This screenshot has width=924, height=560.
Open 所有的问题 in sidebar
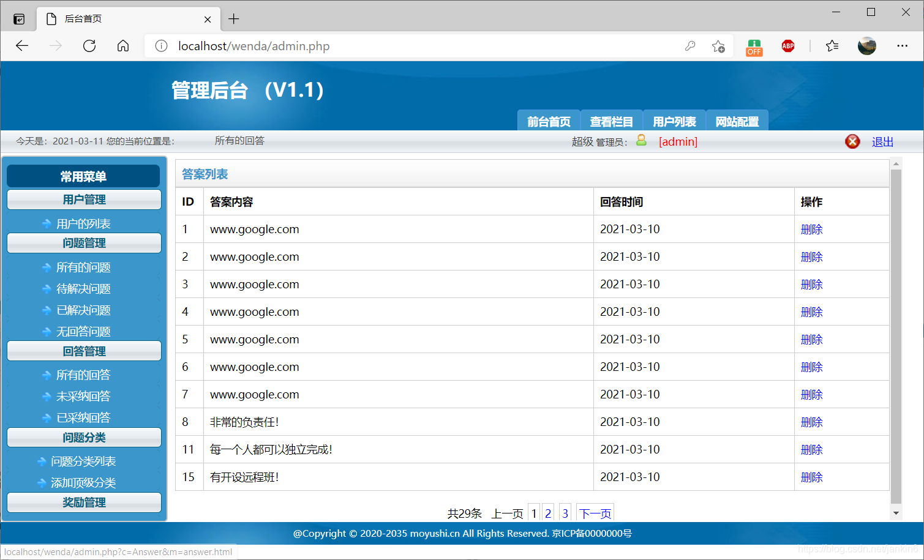83,267
